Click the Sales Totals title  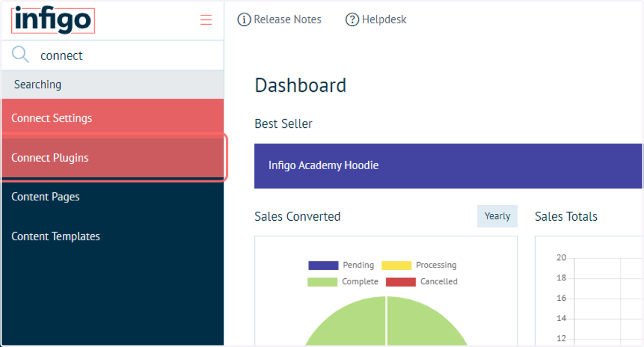pyautogui.click(x=566, y=216)
